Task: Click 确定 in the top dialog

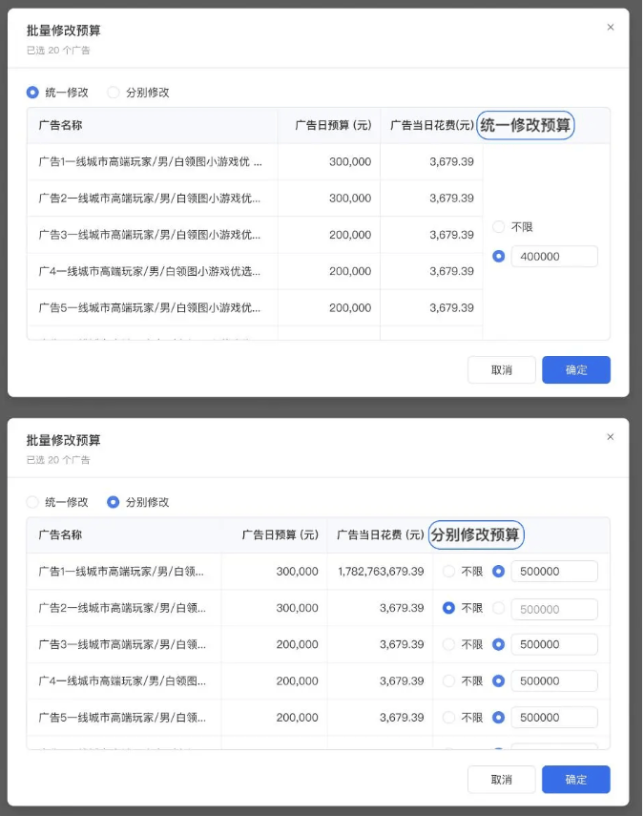Action: coord(576,369)
